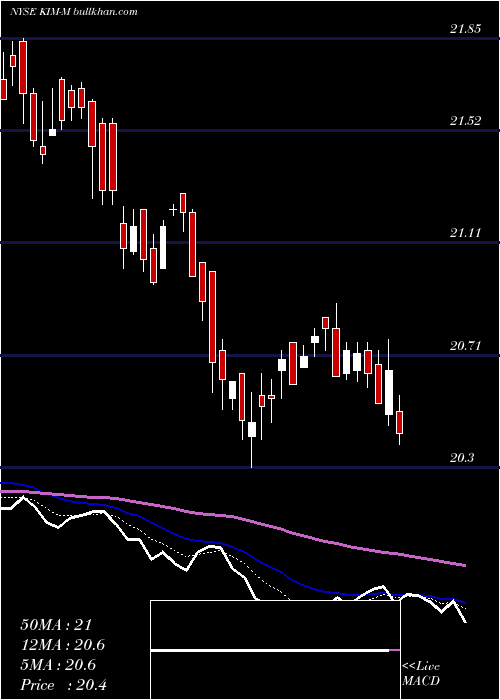This screenshot has width=500, height=700.
Task: Select the 21.85 price level label
Action: [466, 29]
